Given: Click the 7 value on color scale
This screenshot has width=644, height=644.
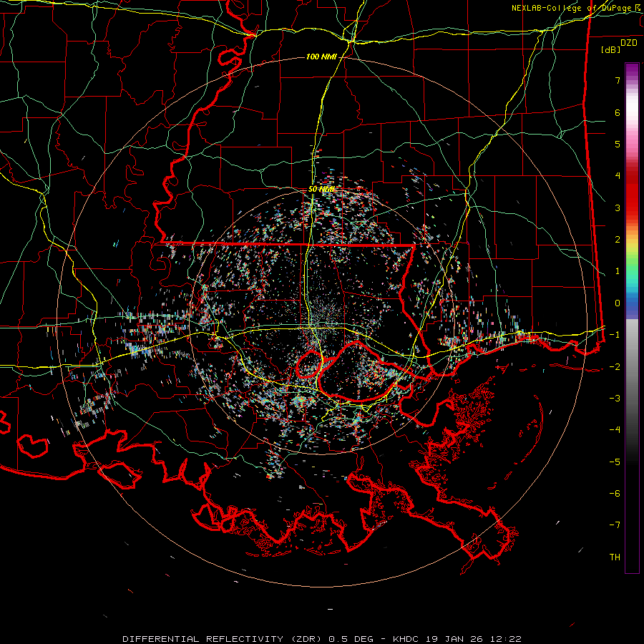Looking at the screenshot, I should [x=618, y=80].
